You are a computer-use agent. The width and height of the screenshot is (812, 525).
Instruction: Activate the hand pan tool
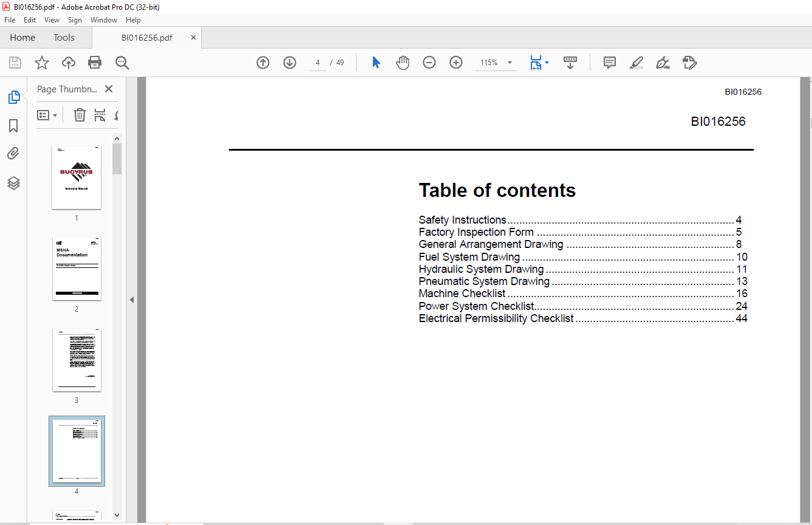pos(403,63)
